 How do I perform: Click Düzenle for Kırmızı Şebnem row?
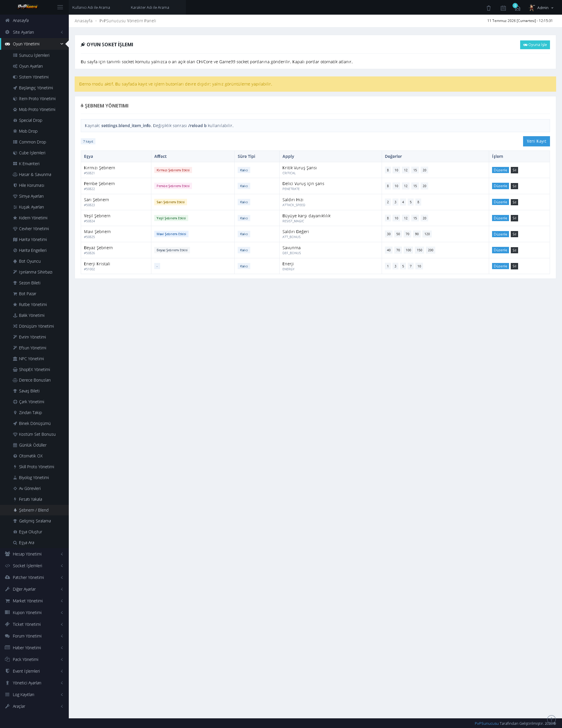click(500, 170)
